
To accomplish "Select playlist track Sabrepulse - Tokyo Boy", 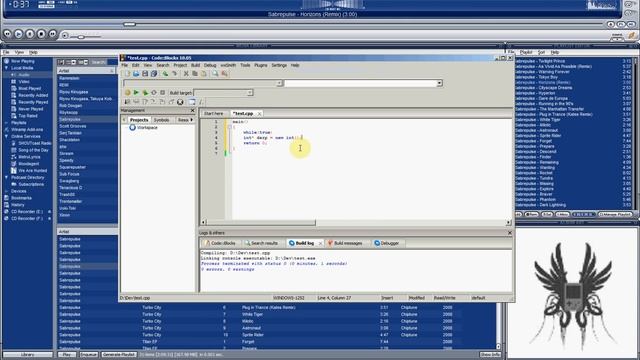I will (x=536, y=77).
